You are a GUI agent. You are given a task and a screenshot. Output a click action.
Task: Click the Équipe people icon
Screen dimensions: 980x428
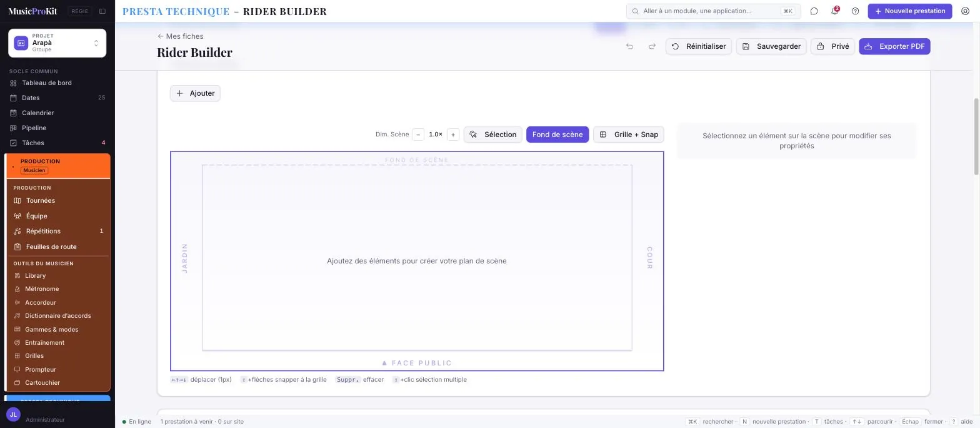[17, 217]
